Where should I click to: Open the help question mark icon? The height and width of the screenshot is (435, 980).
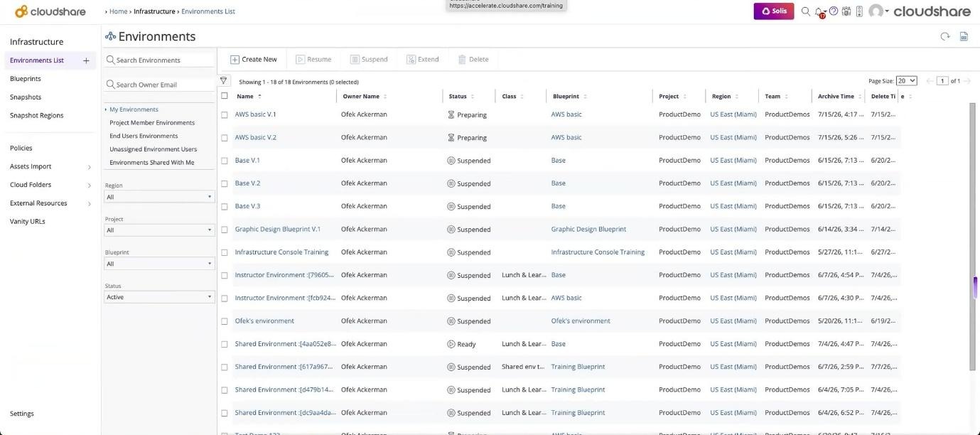834,11
